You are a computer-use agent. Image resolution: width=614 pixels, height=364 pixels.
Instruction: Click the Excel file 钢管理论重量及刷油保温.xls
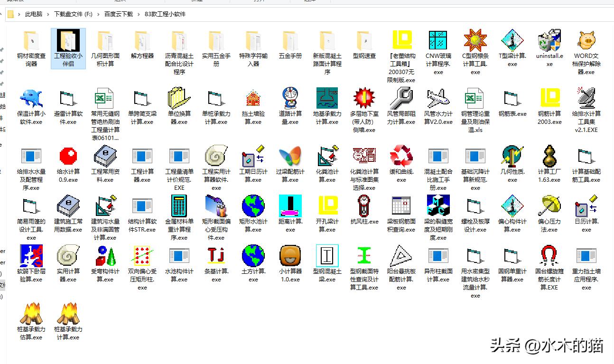[475, 99]
